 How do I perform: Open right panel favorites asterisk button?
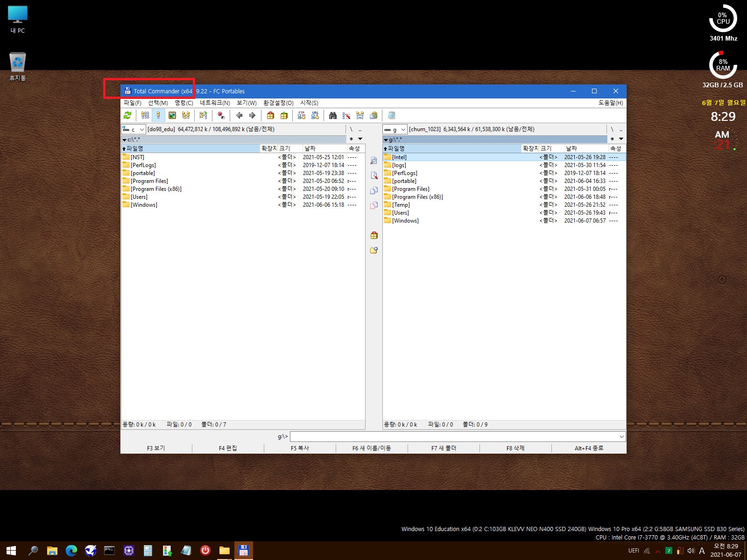612,139
